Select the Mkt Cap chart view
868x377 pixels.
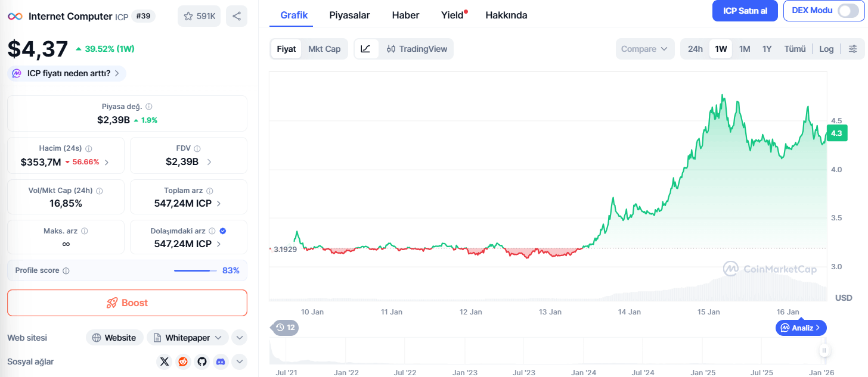click(324, 49)
